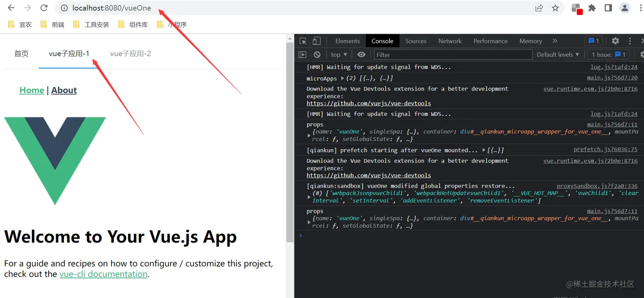Open DevTools settings gear
644x298 pixels.
pyautogui.click(x=615, y=41)
